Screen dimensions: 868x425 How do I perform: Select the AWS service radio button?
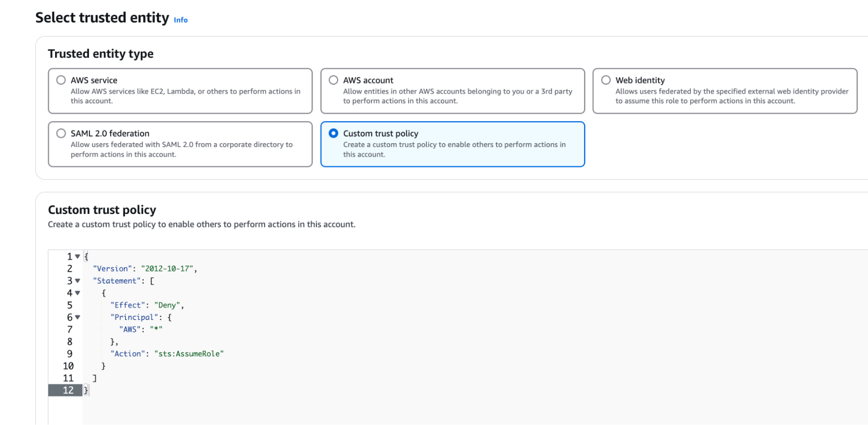(x=61, y=80)
